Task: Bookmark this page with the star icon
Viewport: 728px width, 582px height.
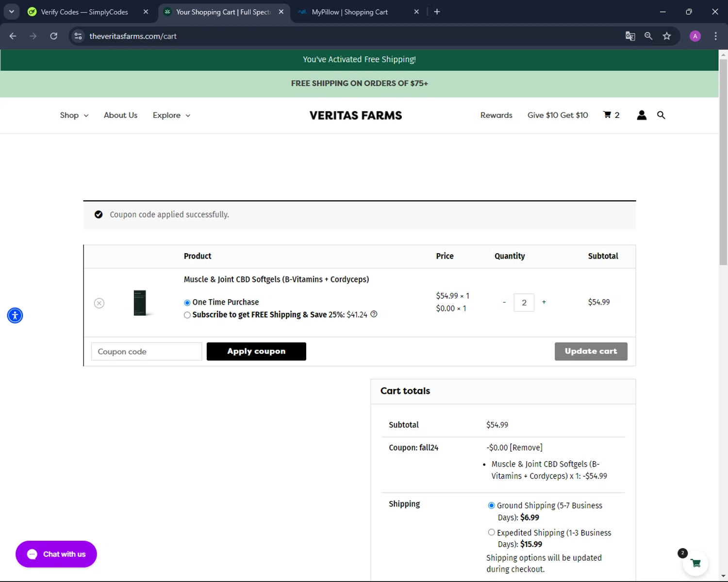Action: (666, 36)
